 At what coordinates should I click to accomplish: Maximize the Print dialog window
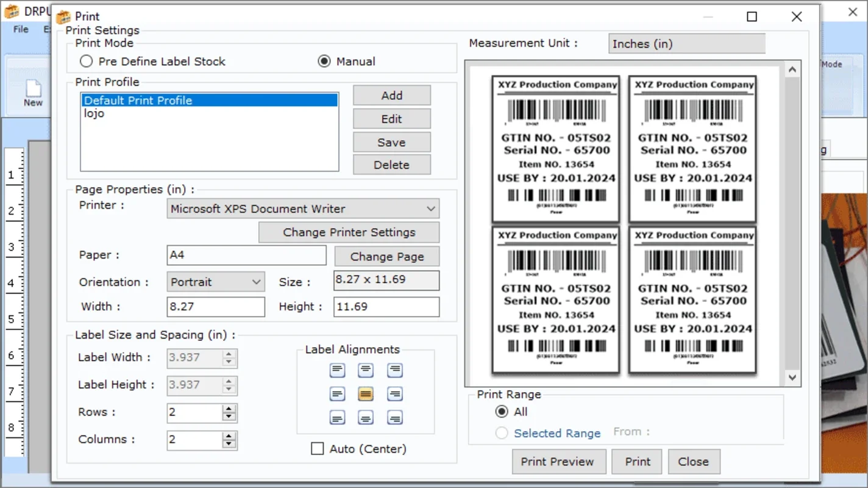(752, 16)
